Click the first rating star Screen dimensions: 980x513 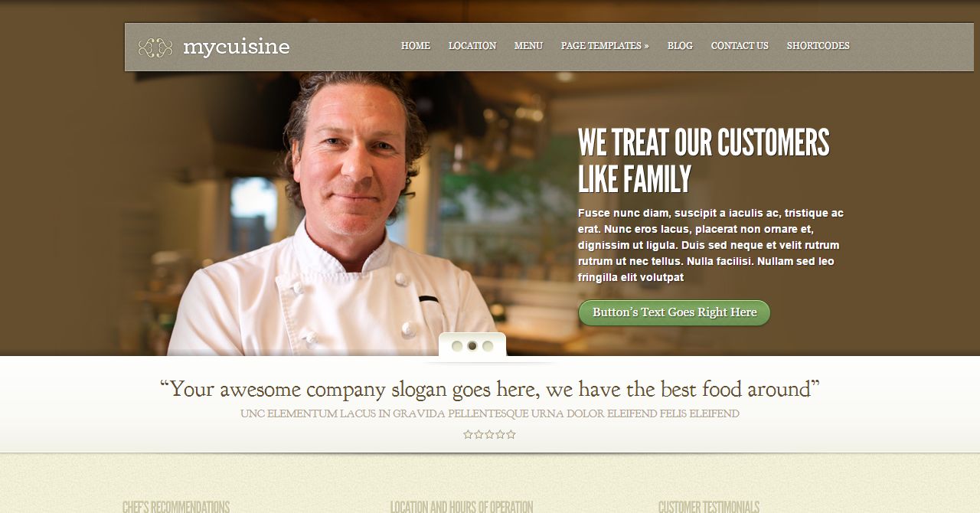(x=468, y=434)
